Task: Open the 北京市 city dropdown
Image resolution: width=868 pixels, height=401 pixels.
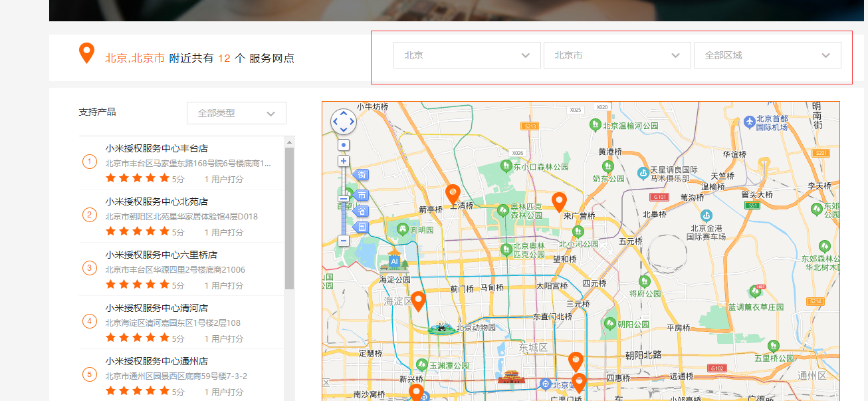Action: [617, 55]
